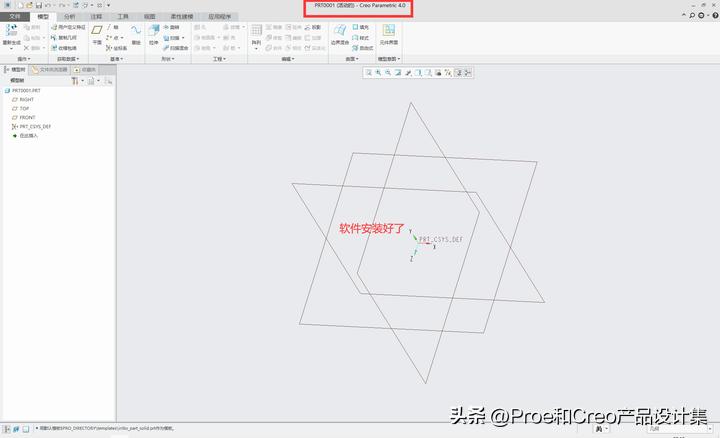Open the quick access toolbar customize arrow
The width and height of the screenshot is (720, 438).
[109, 5]
